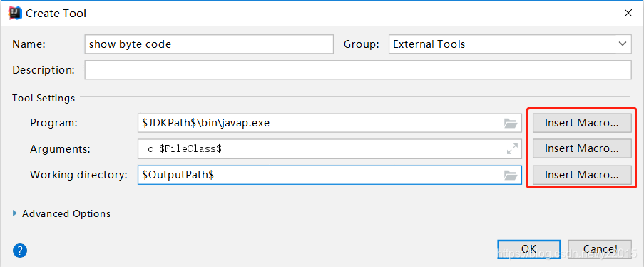Close the Create Tool dialog

tap(628, 13)
